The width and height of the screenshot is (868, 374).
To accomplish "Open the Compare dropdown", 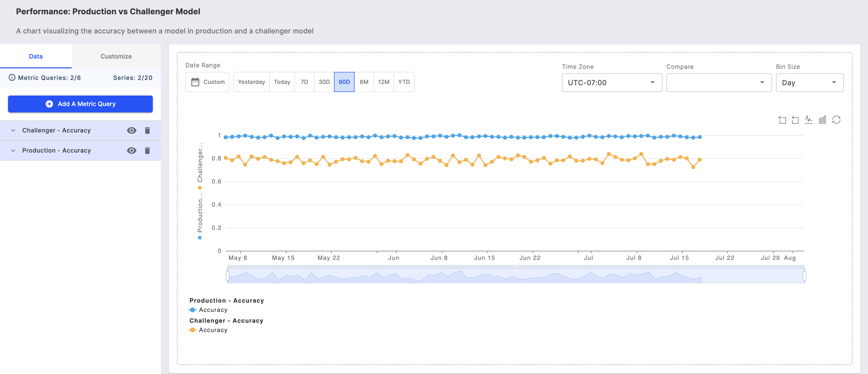I will (719, 82).
